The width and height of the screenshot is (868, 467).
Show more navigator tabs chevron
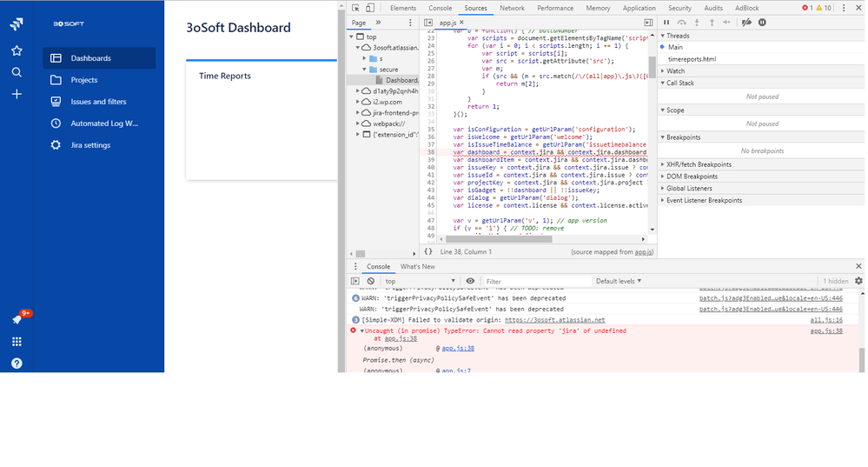click(x=378, y=23)
